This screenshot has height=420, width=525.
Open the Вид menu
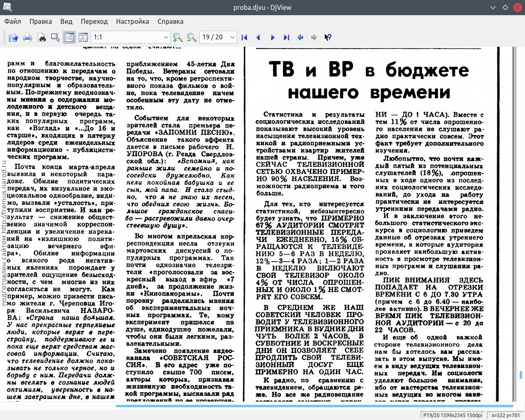point(66,21)
